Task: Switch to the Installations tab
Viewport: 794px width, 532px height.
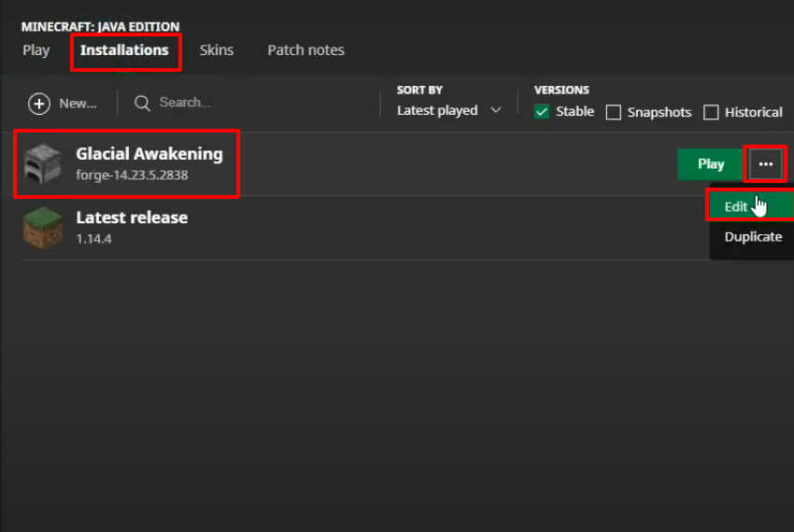Action: click(x=124, y=50)
